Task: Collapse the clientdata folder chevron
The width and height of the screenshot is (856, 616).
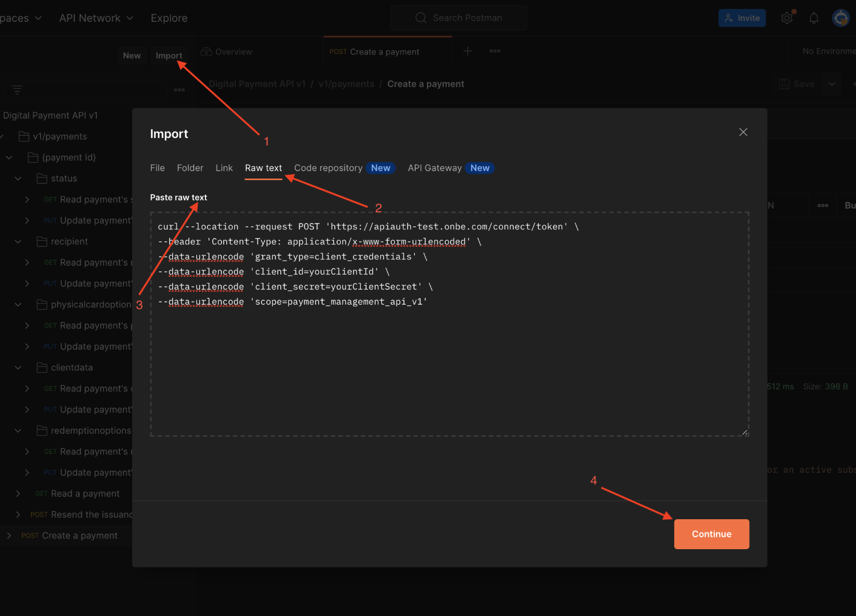Action: tap(18, 367)
